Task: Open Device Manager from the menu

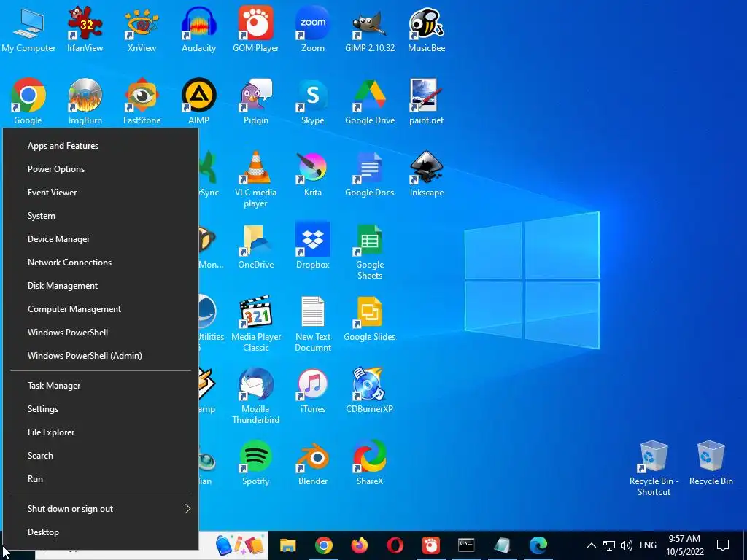Action: (x=101, y=239)
